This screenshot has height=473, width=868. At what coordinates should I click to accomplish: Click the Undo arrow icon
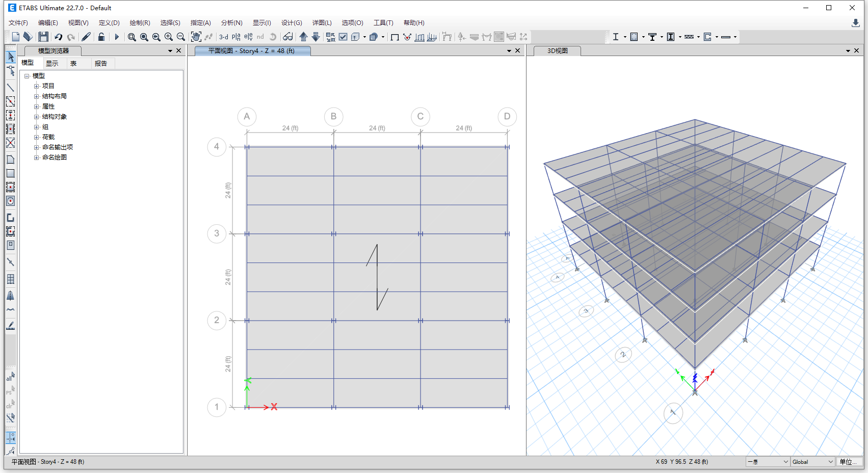[59, 37]
